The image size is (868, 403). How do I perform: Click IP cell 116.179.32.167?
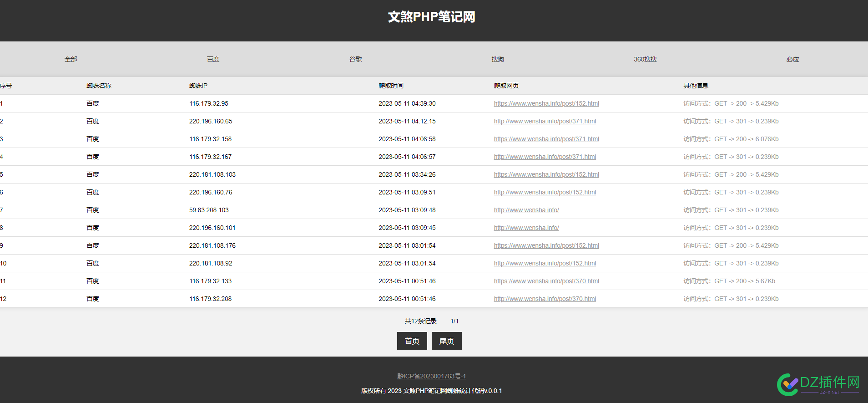coord(211,157)
